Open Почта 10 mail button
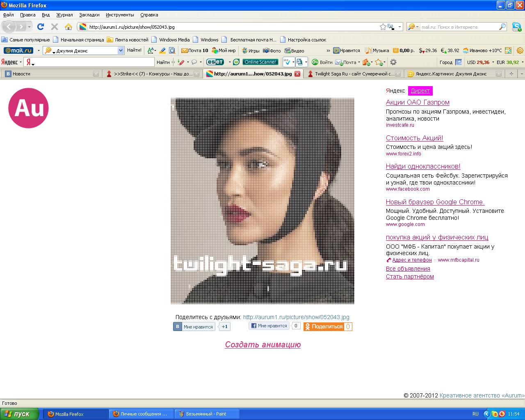525x420 pixels. 194,50
